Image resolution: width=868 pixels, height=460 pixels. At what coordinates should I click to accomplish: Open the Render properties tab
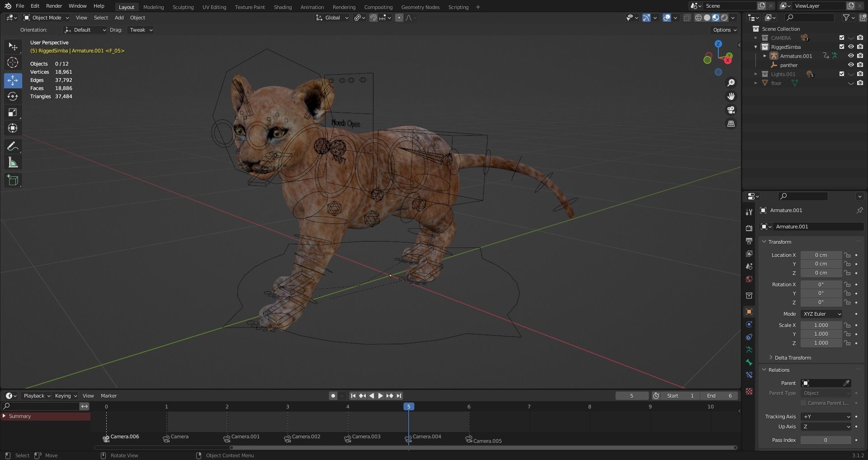click(749, 228)
